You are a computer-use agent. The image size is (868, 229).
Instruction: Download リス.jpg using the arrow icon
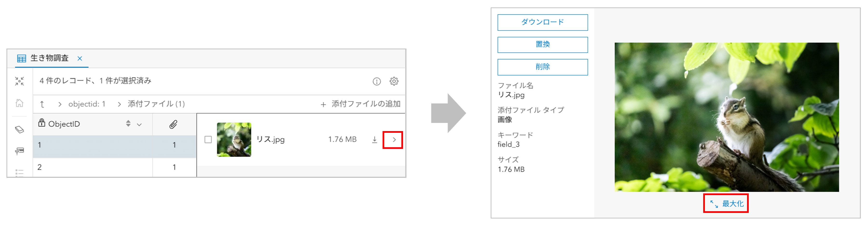pyautogui.click(x=374, y=140)
